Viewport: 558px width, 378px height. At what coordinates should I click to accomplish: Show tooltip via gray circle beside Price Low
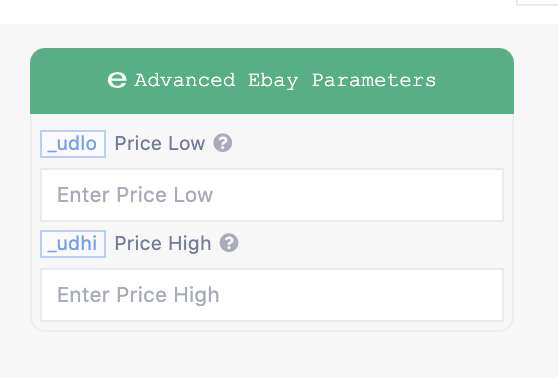point(223,143)
